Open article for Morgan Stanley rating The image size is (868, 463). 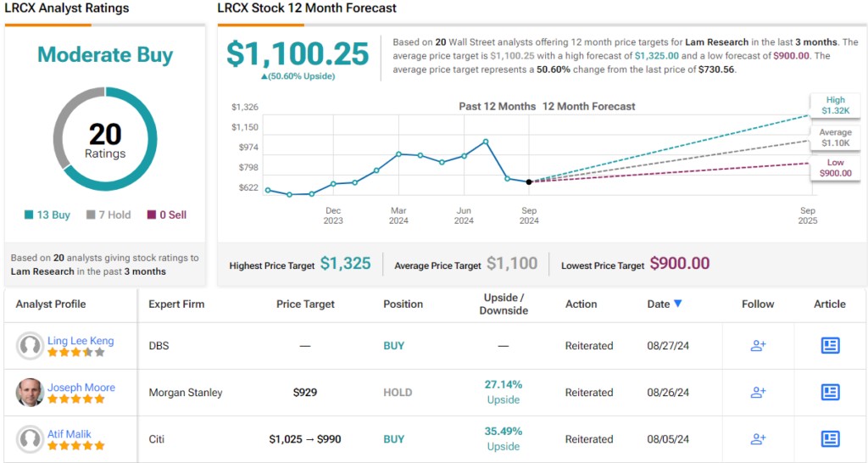point(830,393)
